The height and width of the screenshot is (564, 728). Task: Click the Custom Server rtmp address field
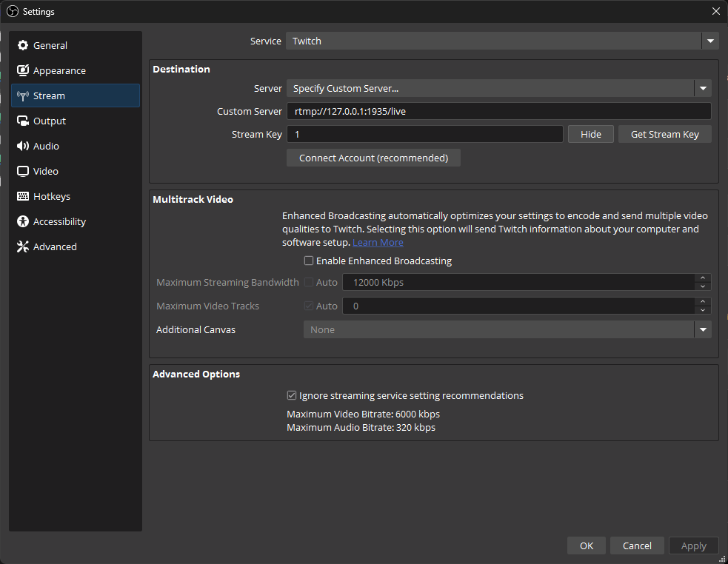click(x=498, y=112)
